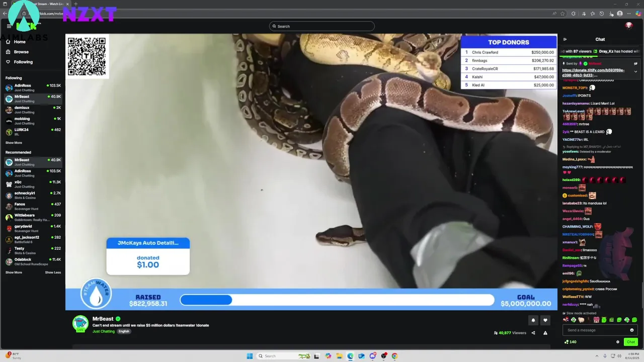The width and height of the screenshot is (644, 362).
Task: Close the current browser tab
Action: (x=68, y=4)
